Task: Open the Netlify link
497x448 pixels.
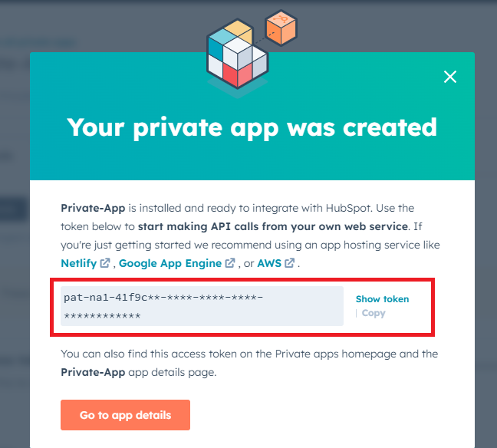Action: click(x=79, y=263)
